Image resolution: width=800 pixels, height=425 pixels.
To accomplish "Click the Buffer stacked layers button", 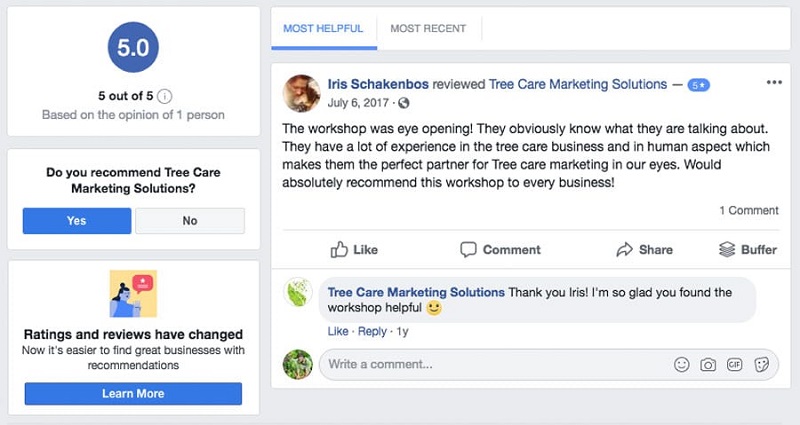I will click(x=747, y=249).
